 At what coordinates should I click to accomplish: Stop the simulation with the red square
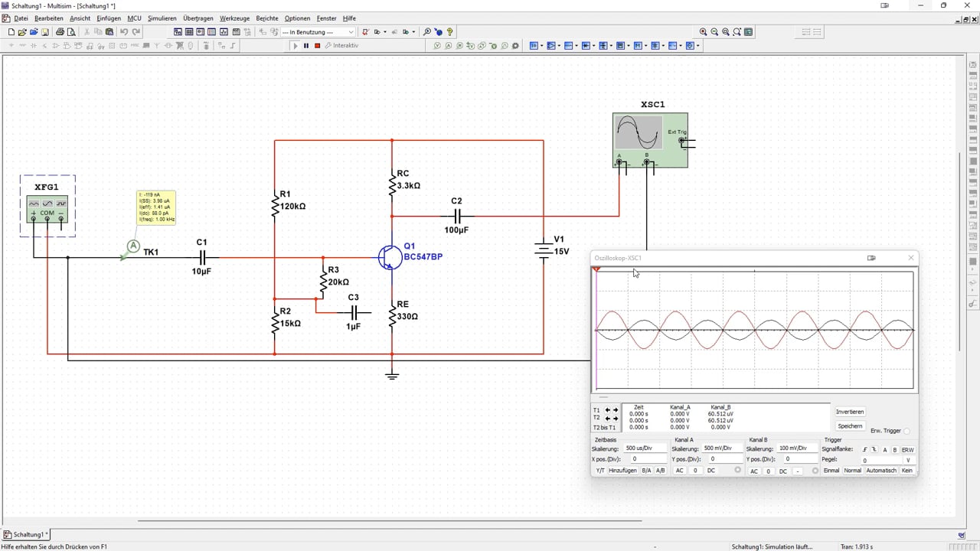(317, 46)
